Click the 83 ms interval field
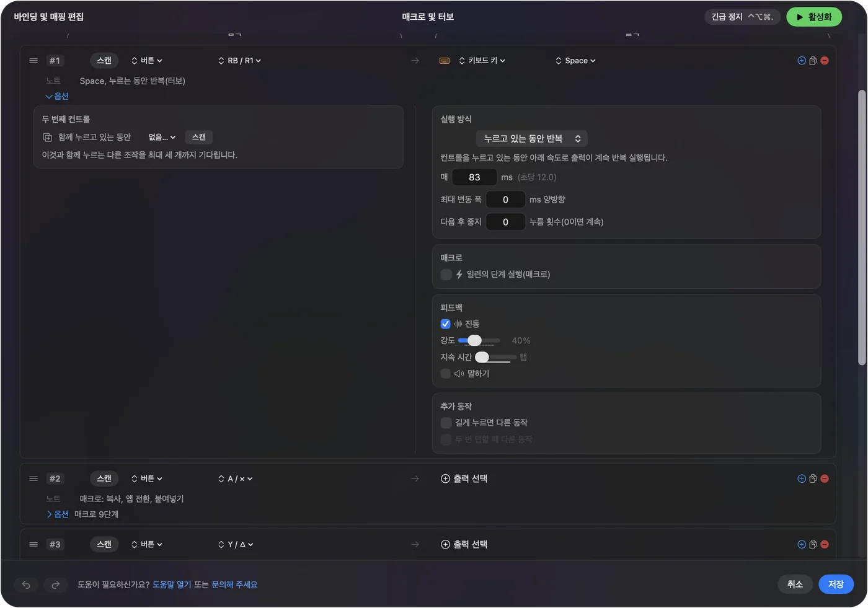This screenshot has height=608, width=868. click(x=474, y=177)
